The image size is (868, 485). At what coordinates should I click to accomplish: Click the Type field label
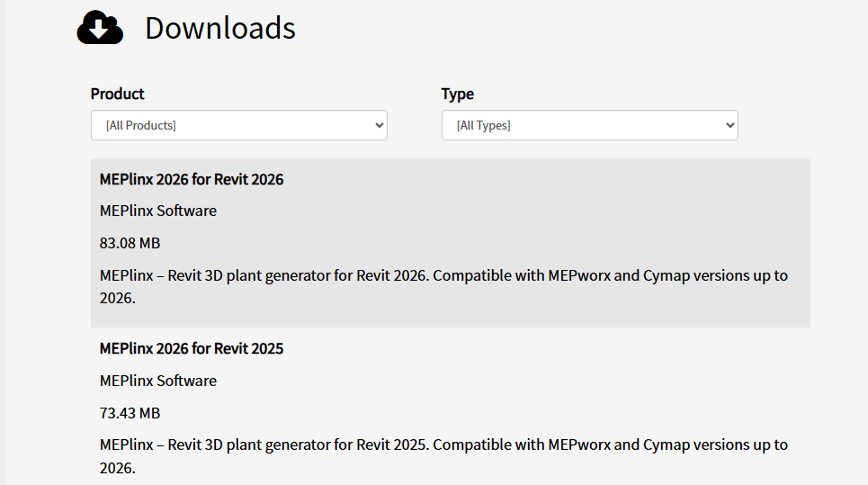pos(457,94)
